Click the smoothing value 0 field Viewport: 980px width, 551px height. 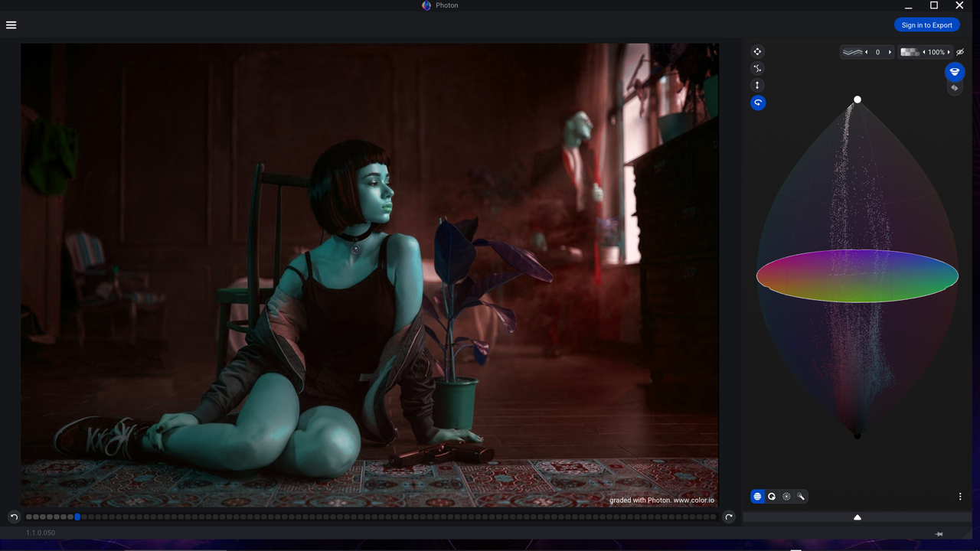pyautogui.click(x=877, y=52)
